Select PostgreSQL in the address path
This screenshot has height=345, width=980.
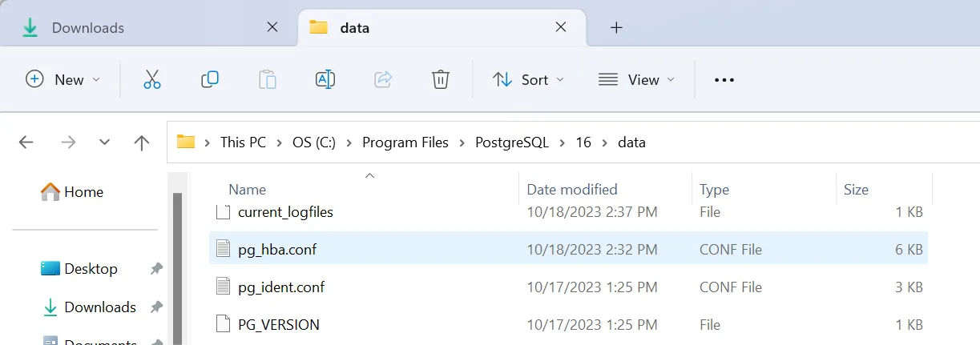(x=512, y=142)
